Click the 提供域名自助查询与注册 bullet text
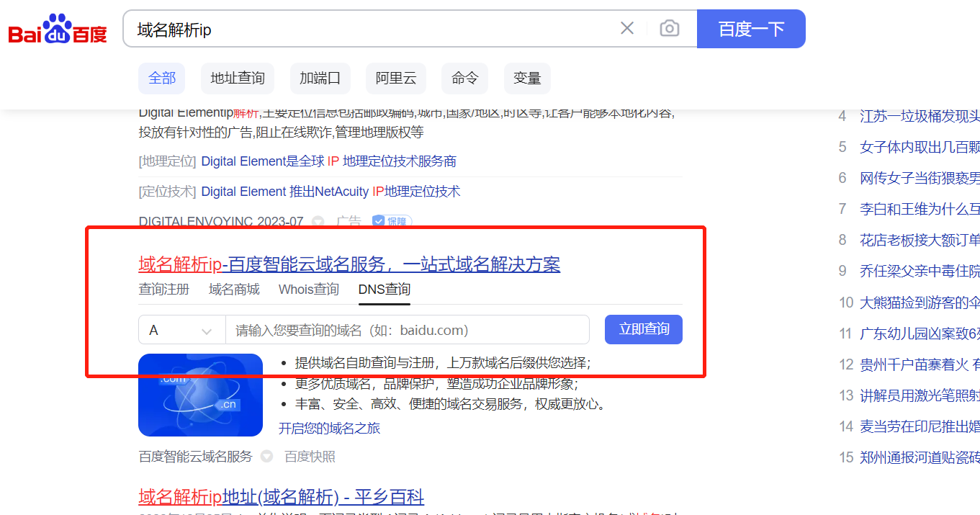The width and height of the screenshot is (980, 515). 443,363
